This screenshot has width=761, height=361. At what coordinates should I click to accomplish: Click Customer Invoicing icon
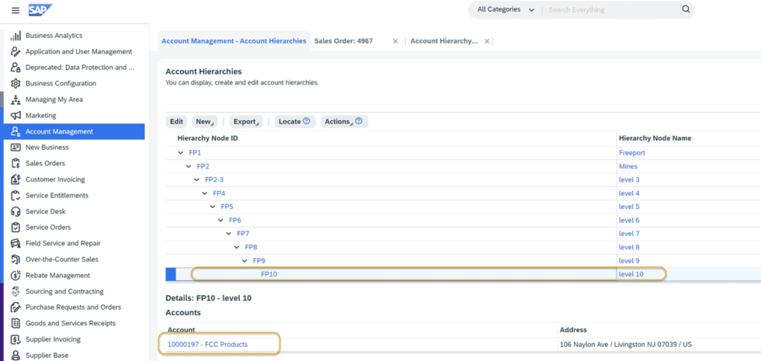pyautogui.click(x=16, y=180)
